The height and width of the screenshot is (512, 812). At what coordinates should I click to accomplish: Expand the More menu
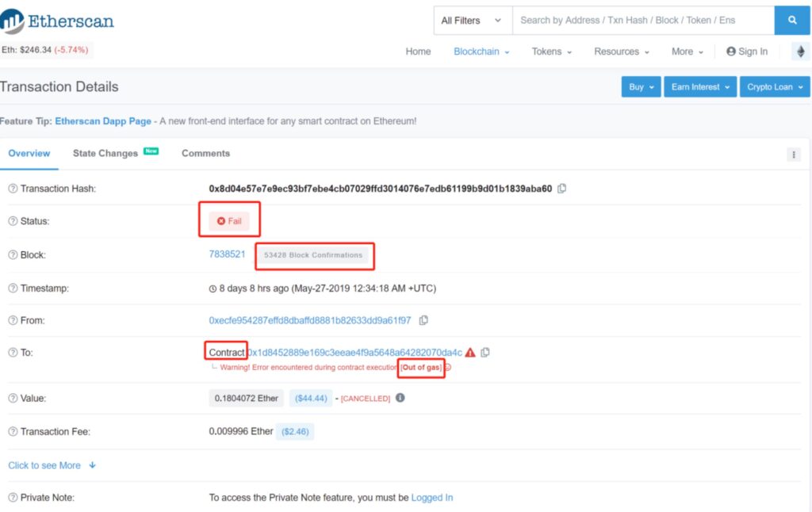tap(688, 52)
